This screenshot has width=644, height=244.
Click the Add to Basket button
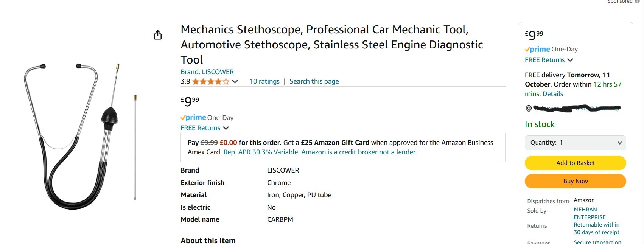[575, 163]
